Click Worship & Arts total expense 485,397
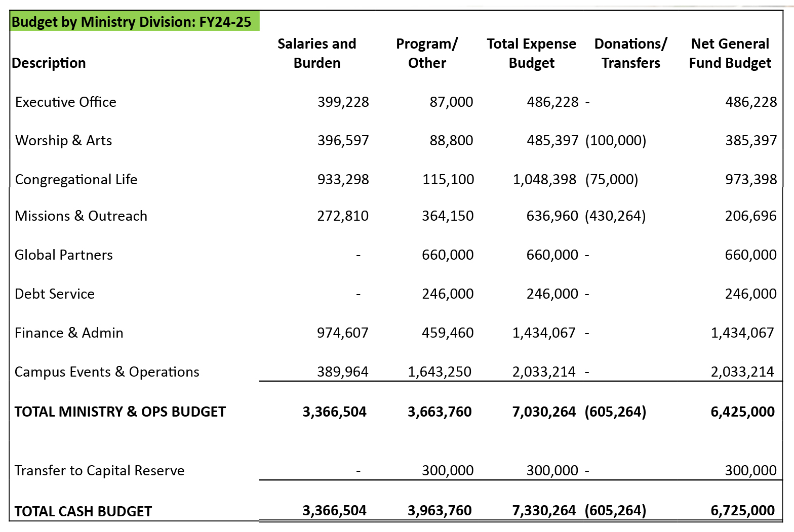Image resolution: width=794 pixels, height=532 pixels. [x=552, y=141]
